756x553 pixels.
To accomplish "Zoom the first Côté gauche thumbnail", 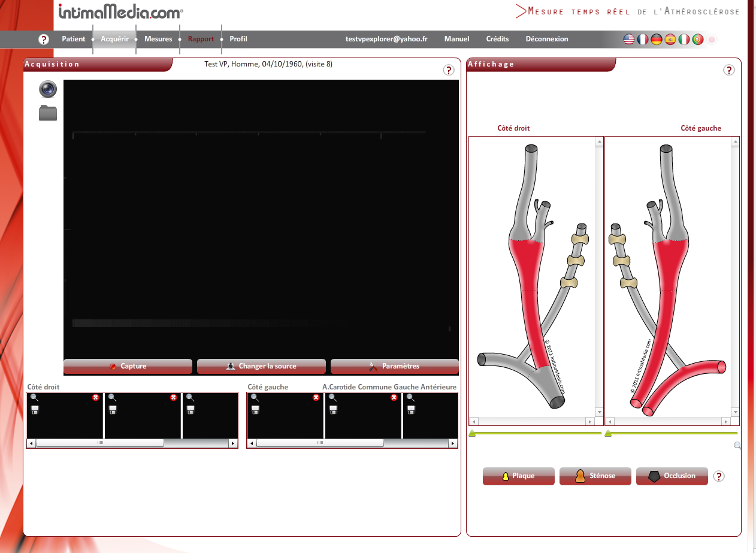I will click(255, 398).
